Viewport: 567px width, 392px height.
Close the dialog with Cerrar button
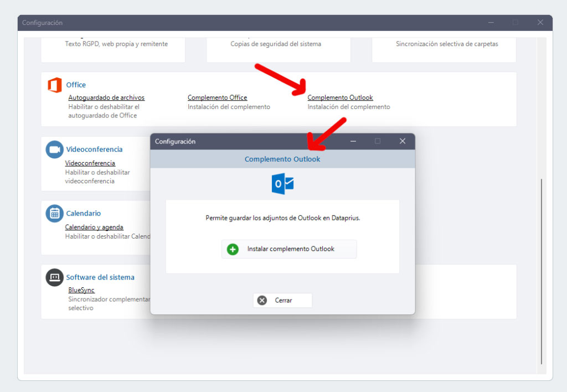282,300
